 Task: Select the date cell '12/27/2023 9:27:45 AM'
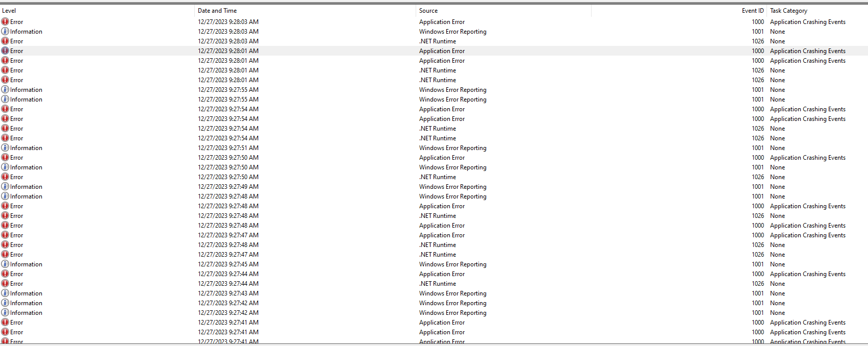pyautogui.click(x=228, y=264)
